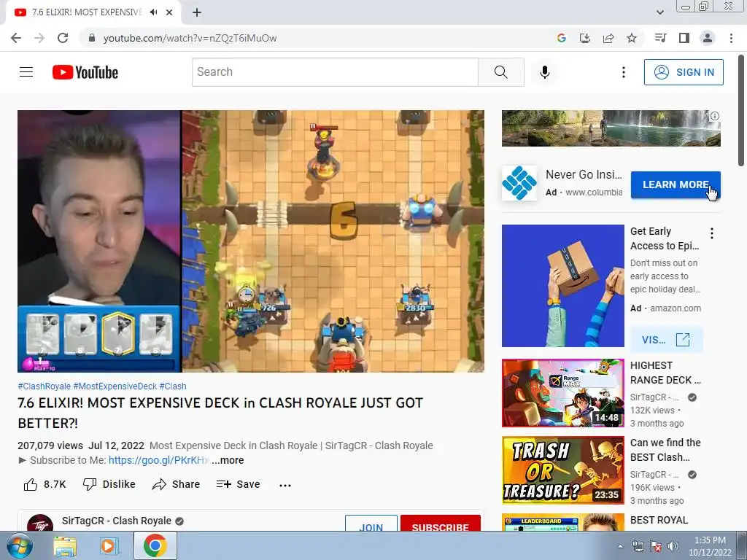The width and height of the screenshot is (747, 560).
Task: Open the taskbar clock and date
Action: click(x=710, y=546)
